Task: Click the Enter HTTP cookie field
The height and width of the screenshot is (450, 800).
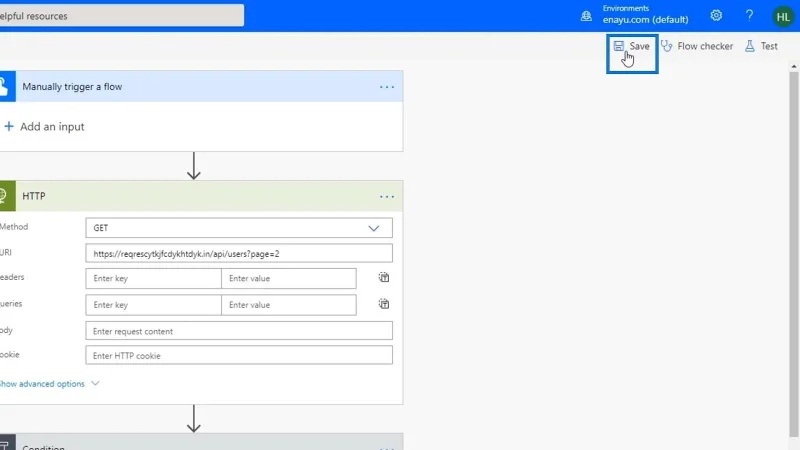Action: tap(239, 356)
